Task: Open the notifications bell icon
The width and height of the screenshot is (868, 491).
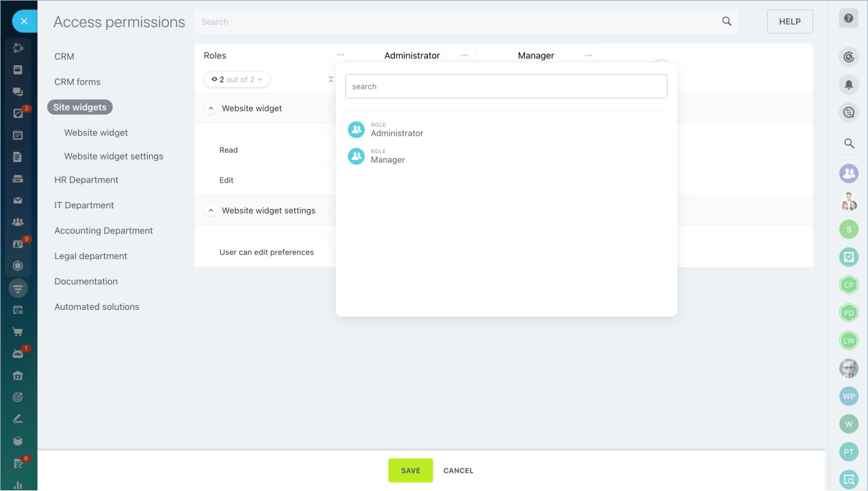Action: 848,84
